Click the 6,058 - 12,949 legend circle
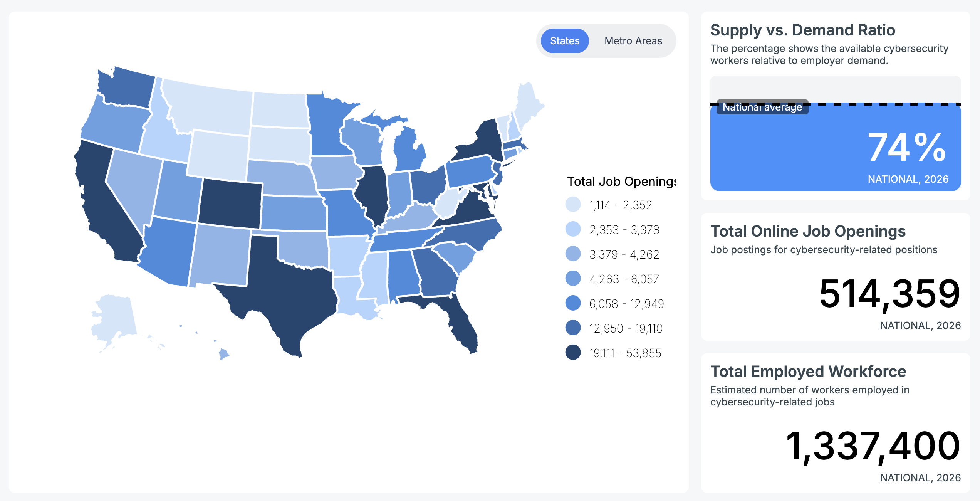The height and width of the screenshot is (501, 980). point(573,303)
